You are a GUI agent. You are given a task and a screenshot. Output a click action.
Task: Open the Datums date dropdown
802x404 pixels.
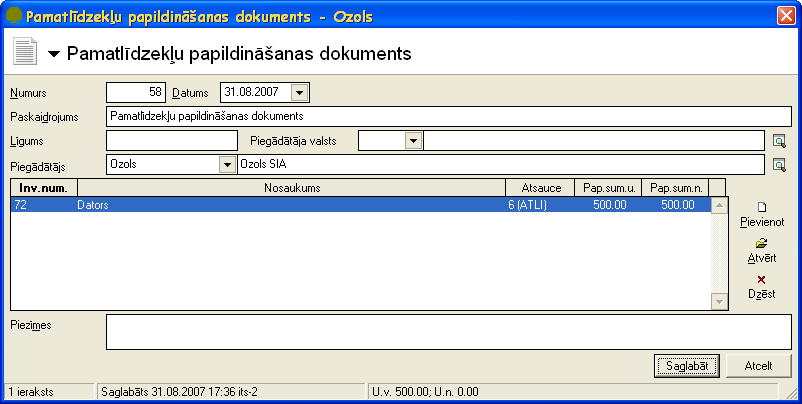(300, 93)
